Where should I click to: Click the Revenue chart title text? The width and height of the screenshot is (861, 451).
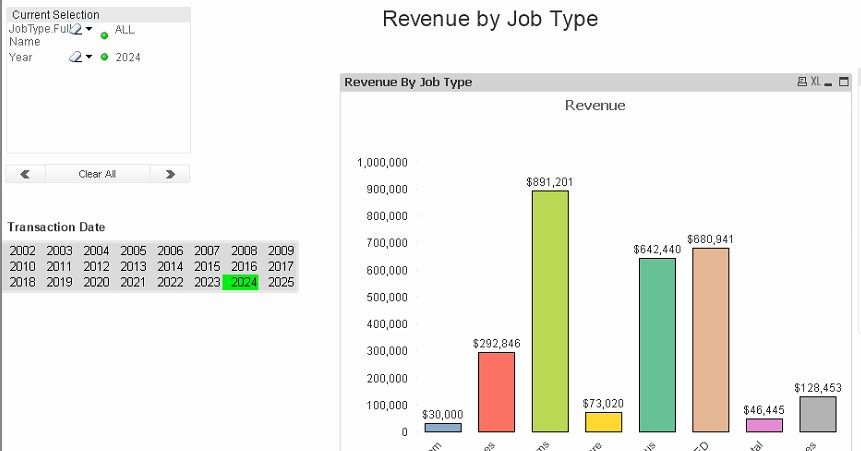coord(595,105)
